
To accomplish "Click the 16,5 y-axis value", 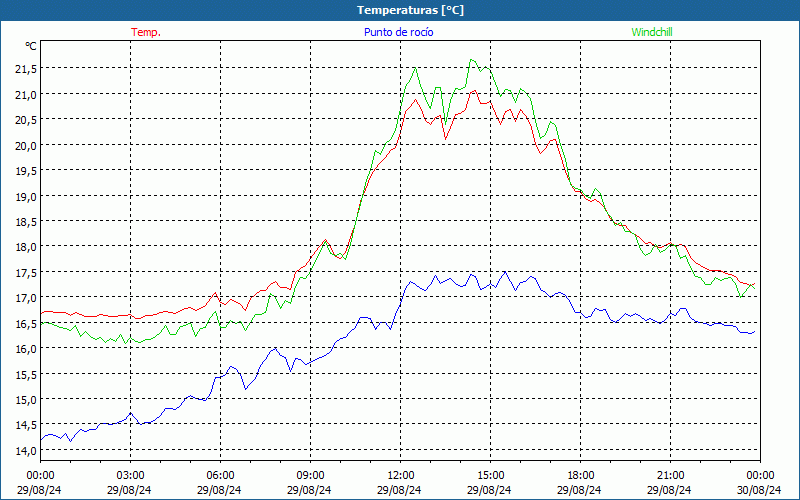I will click(x=26, y=323).
